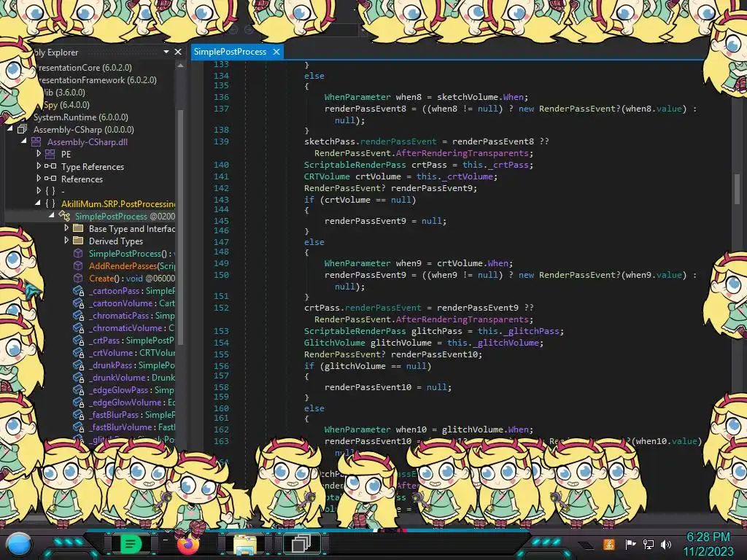The width and height of the screenshot is (747, 560).
Task: Select the _chromaticVolume field entry
Action: click(132, 327)
